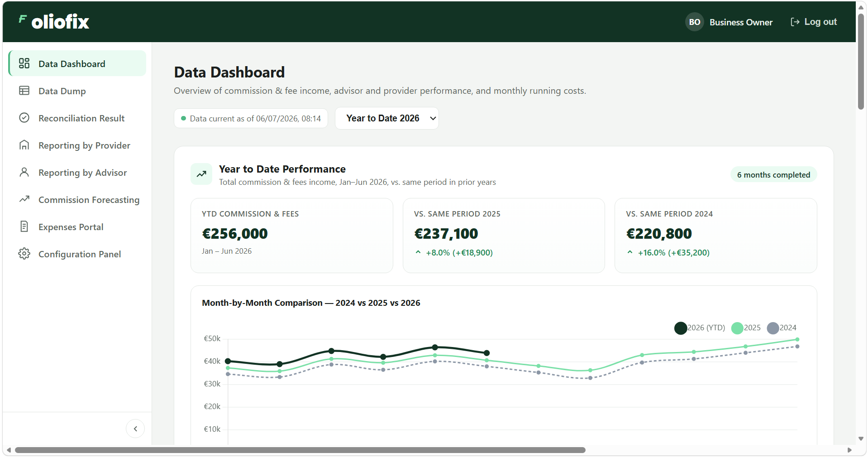
Task: Click the vertical scrollbar thumb
Action: pos(861,61)
